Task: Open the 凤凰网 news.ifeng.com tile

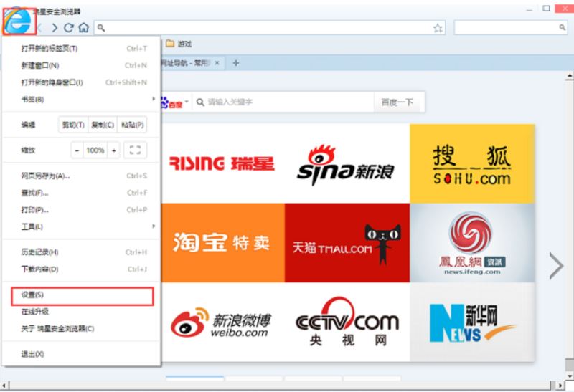Action: (x=472, y=243)
